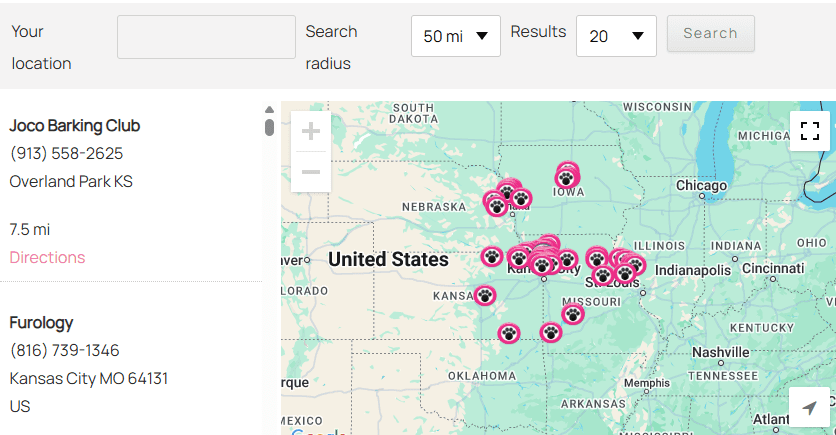The image size is (836, 435).
Task: Click the Indianapolis label on the map
Action: 693,270
